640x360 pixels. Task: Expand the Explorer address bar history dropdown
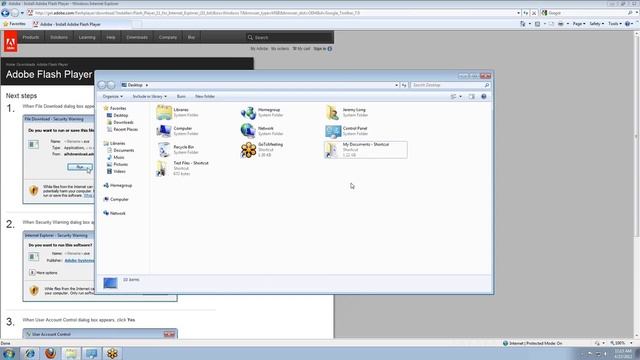pos(396,85)
